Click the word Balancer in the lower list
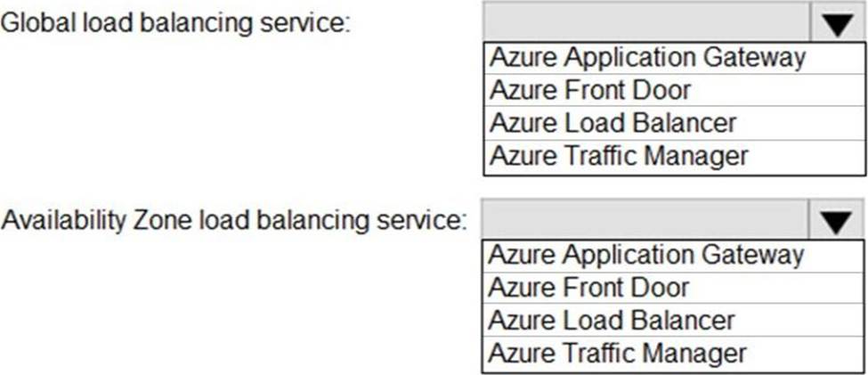Viewport: 868px width, 375px height. [682, 320]
